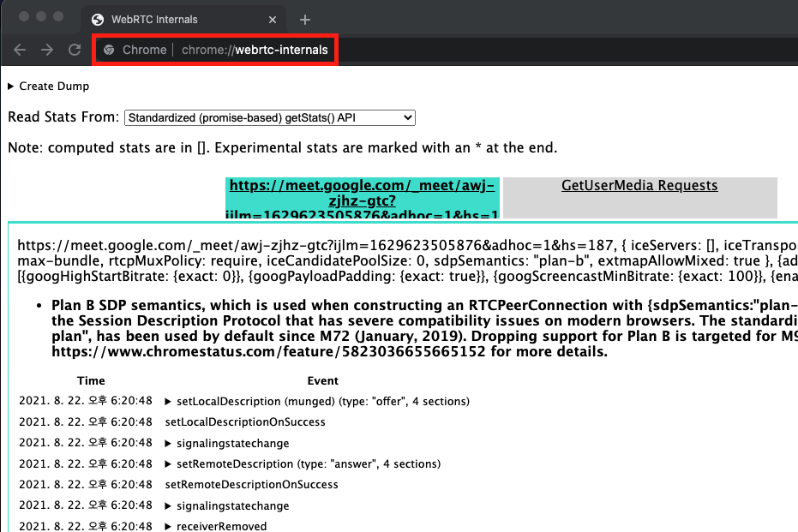798x532 pixels.
Task: Close the WebRTC Internals tab
Action: point(273,20)
